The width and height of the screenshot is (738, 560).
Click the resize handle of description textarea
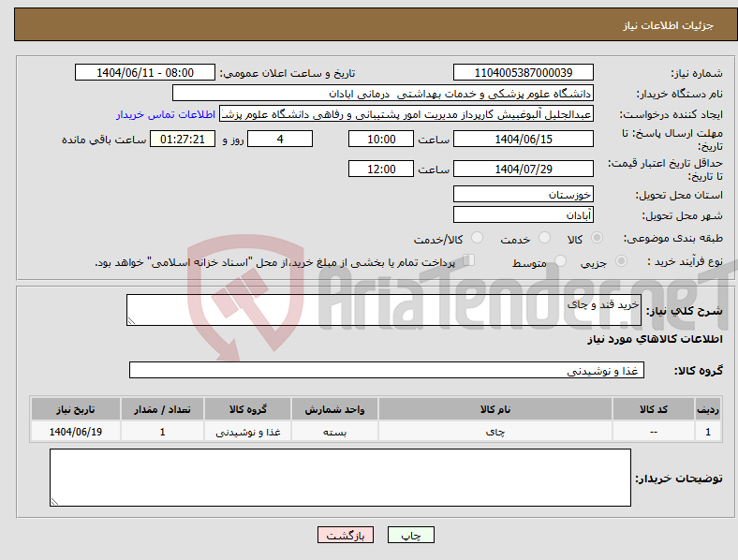pyautogui.click(x=131, y=321)
